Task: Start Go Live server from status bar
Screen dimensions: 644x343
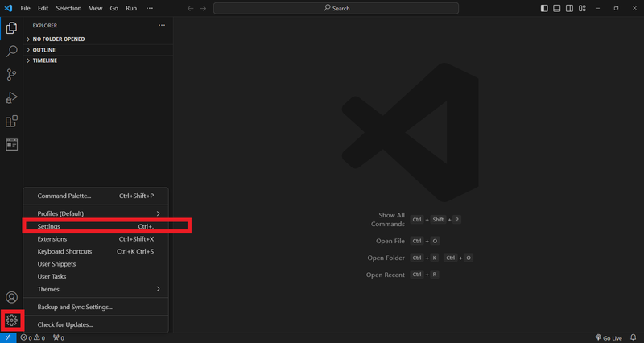Action: tap(609, 337)
